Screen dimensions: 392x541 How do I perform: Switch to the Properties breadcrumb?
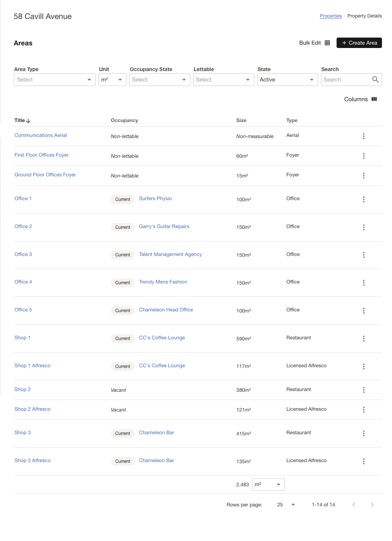tap(330, 16)
